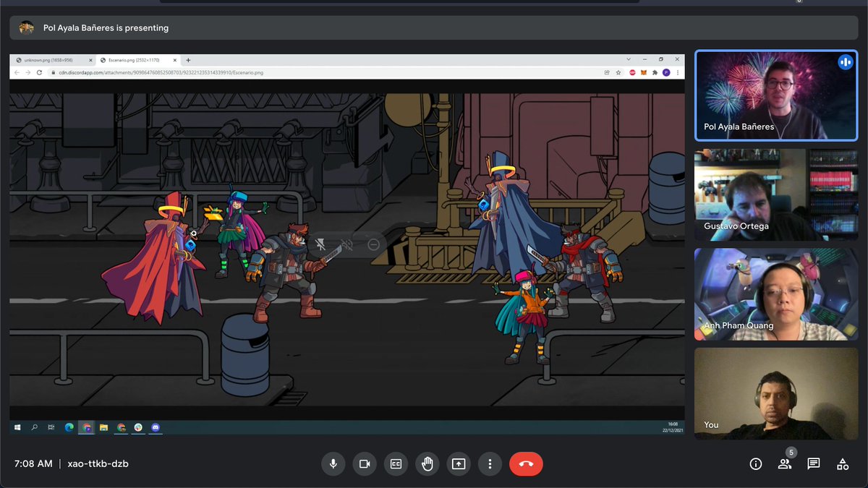Open the purple Chrome profile avatar
The width and height of the screenshot is (868, 488).
666,72
